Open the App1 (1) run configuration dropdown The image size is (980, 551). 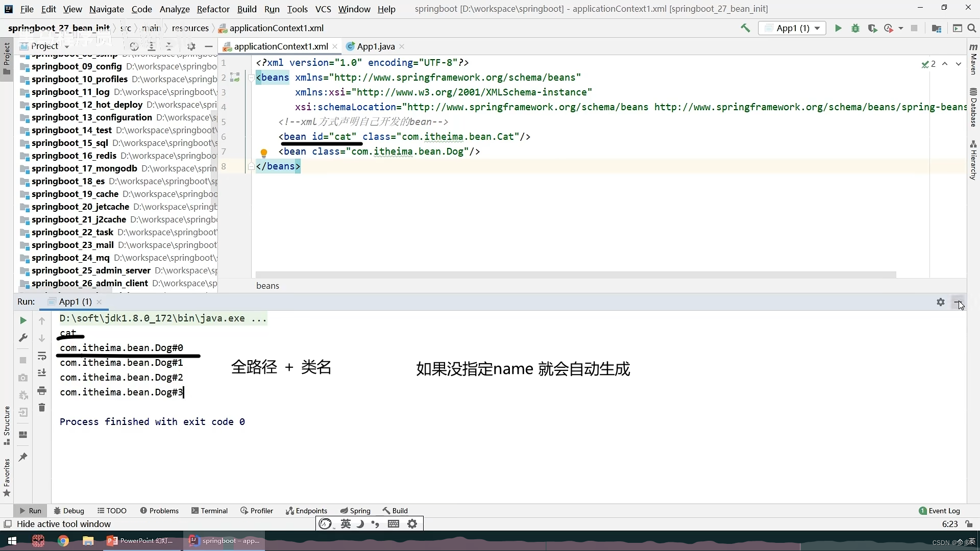[792, 29]
